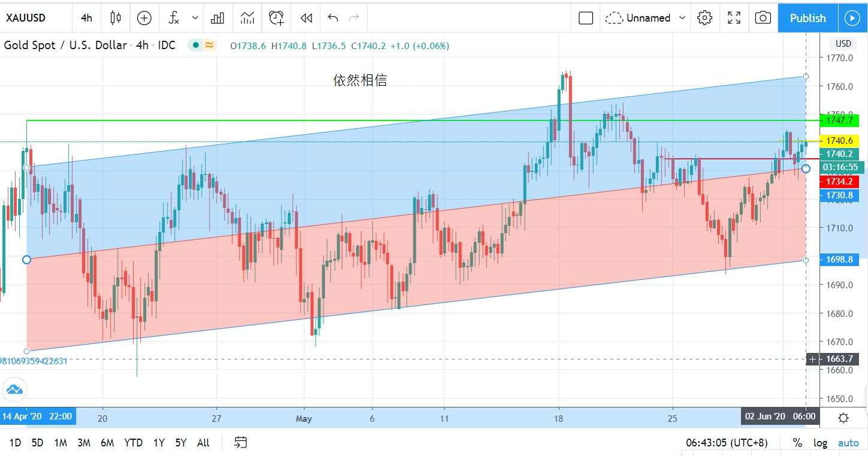Toggle the auto scale option
868x456 pixels.
pos(848,443)
